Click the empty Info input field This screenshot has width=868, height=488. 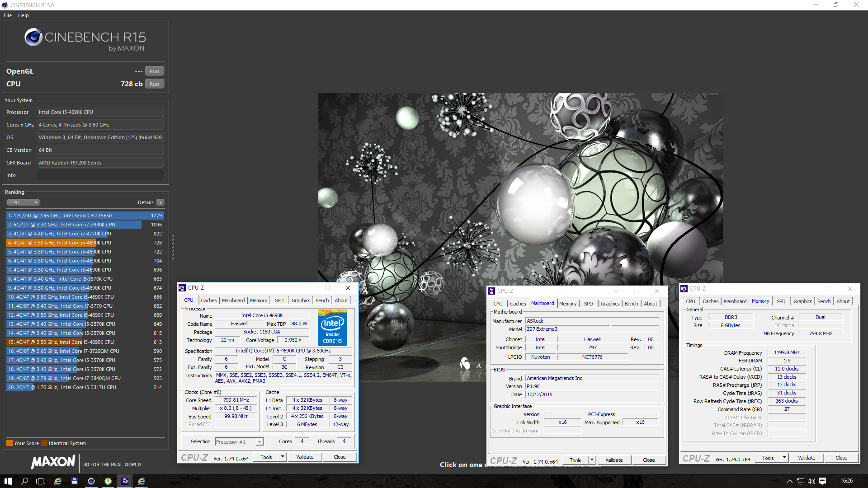click(100, 175)
